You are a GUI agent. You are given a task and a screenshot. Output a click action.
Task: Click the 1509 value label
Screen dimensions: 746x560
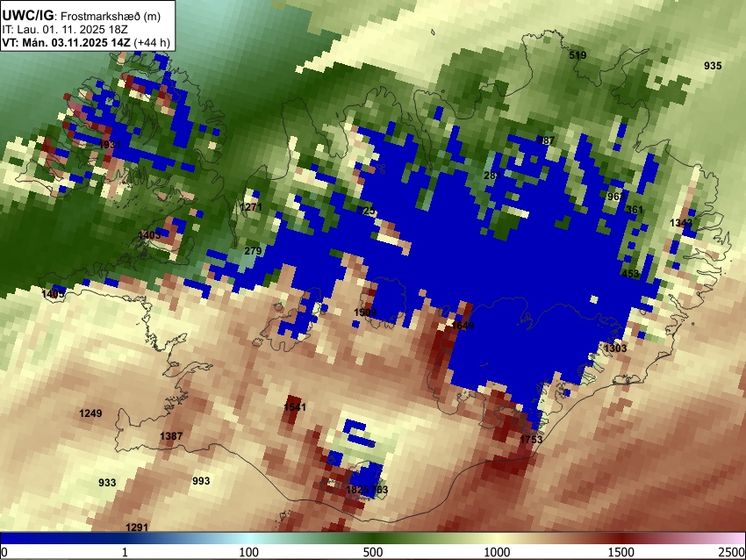365,312
